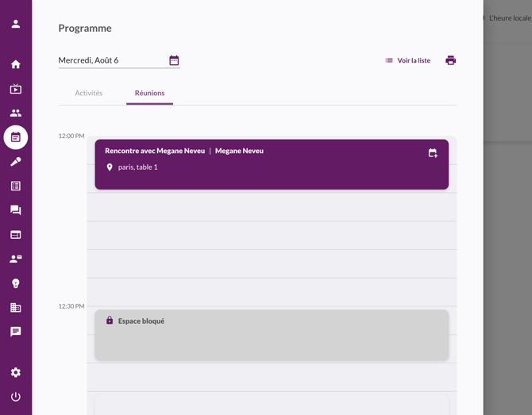Open the programme calendar icon in sidebar
The width and height of the screenshot is (532, 415).
point(16,137)
